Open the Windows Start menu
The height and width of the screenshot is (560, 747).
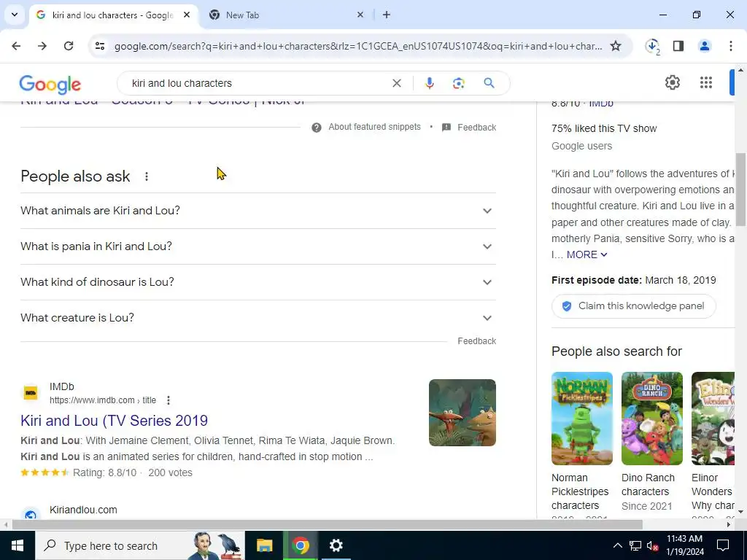(18, 545)
